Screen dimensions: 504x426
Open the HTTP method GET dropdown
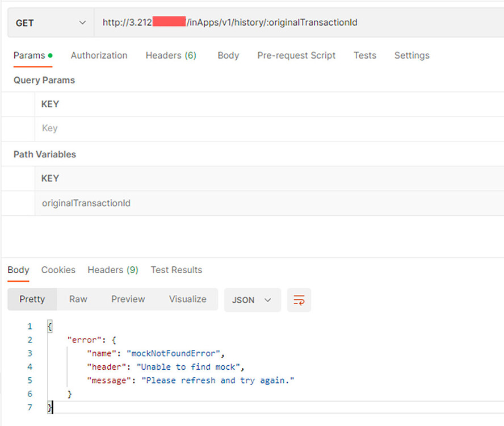[50, 23]
